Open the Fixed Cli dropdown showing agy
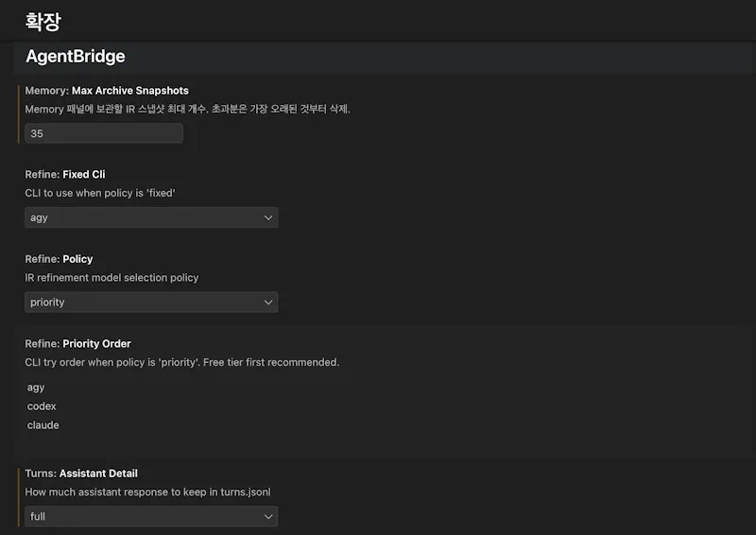This screenshot has height=535, width=756. [151, 217]
